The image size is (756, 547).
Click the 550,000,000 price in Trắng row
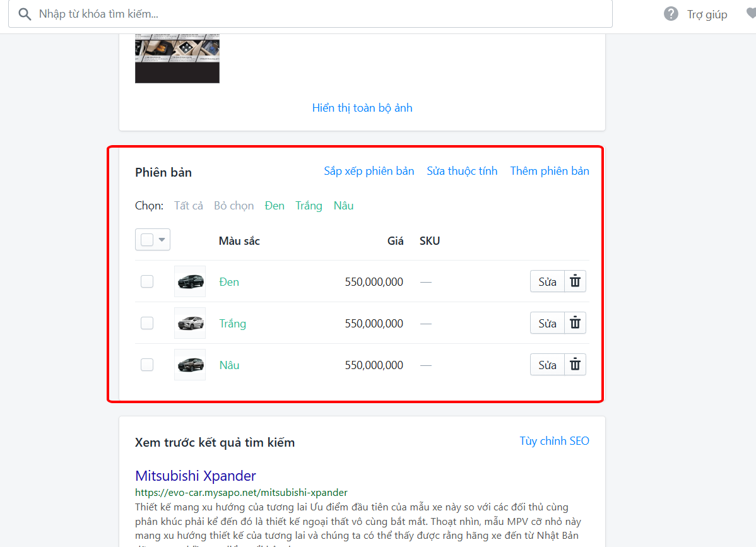click(374, 324)
